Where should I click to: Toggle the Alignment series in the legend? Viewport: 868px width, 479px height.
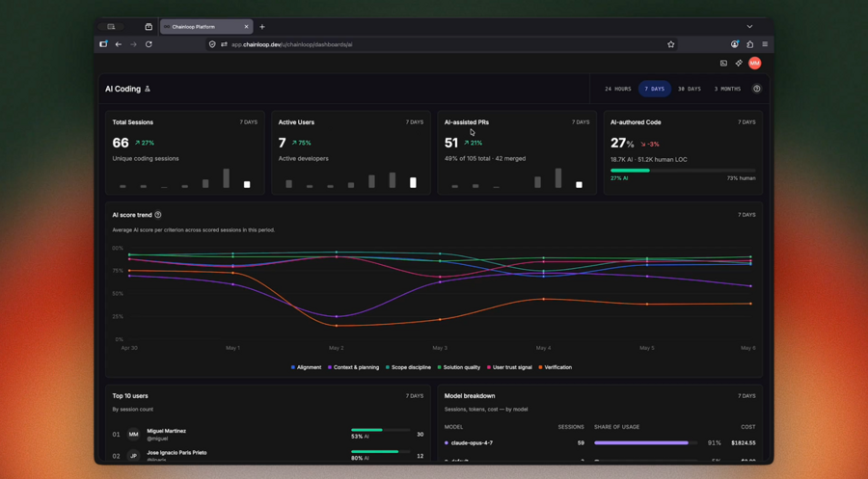[306, 367]
